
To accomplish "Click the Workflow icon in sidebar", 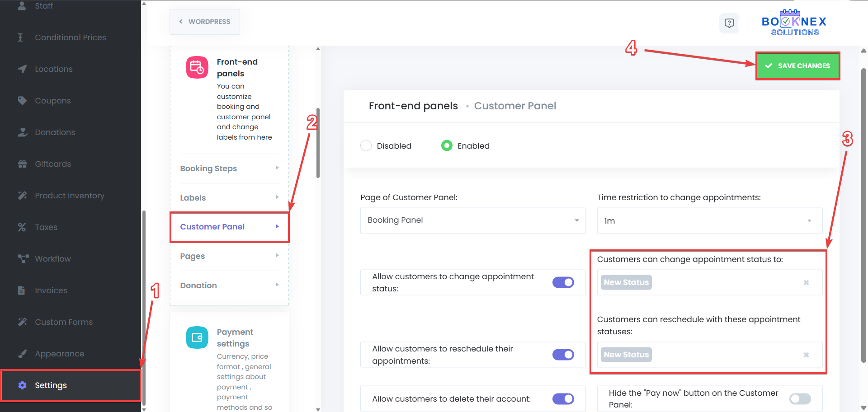I will (x=23, y=258).
